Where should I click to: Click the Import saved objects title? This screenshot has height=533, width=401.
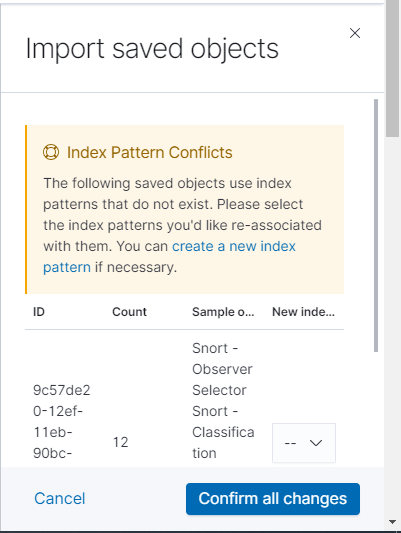[152, 49]
